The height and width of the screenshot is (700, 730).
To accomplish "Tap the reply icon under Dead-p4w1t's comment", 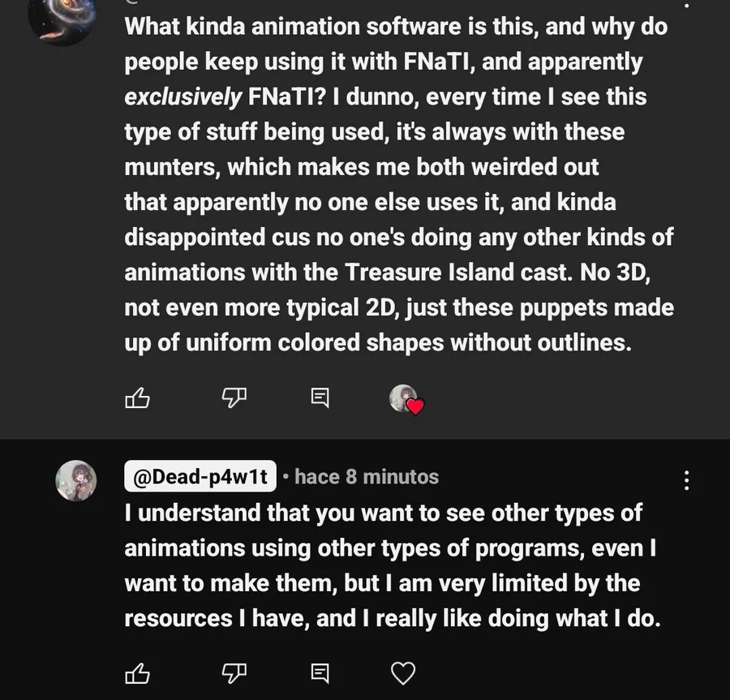I will coord(320,672).
